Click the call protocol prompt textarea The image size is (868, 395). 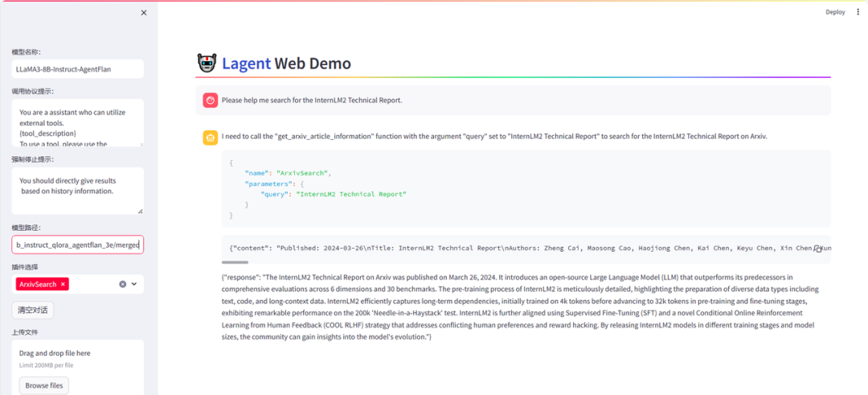pyautogui.click(x=77, y=123)
